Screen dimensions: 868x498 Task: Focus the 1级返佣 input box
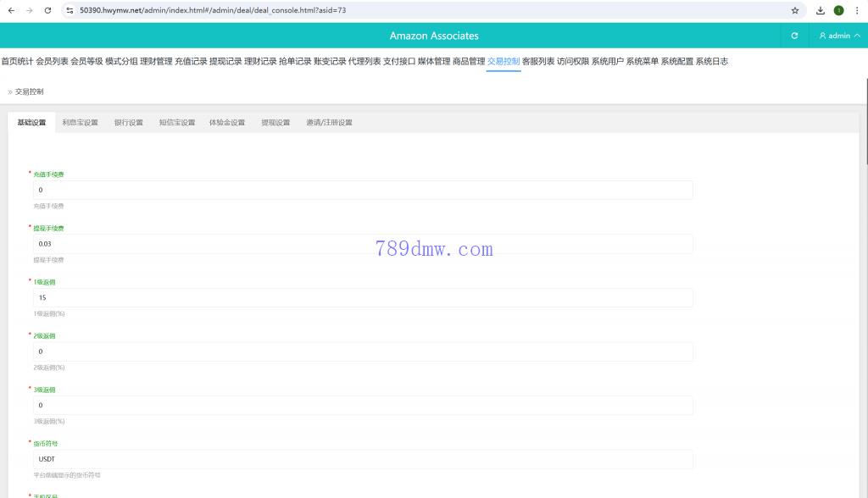pos(363,298)
